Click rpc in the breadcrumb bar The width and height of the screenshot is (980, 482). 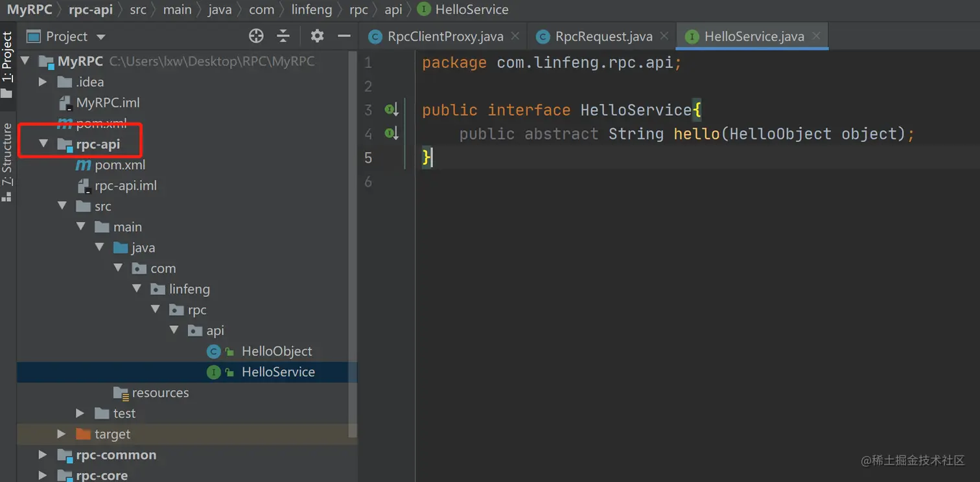358,10
